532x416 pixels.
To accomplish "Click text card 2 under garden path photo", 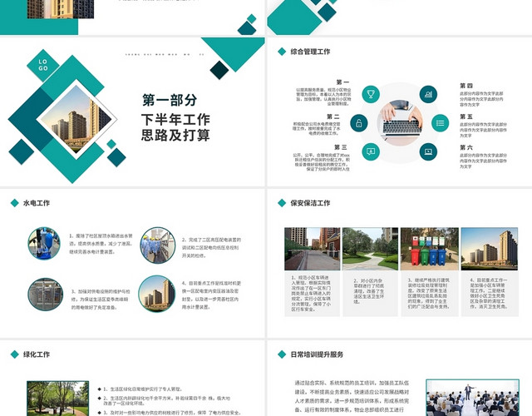I will (370, 294).
